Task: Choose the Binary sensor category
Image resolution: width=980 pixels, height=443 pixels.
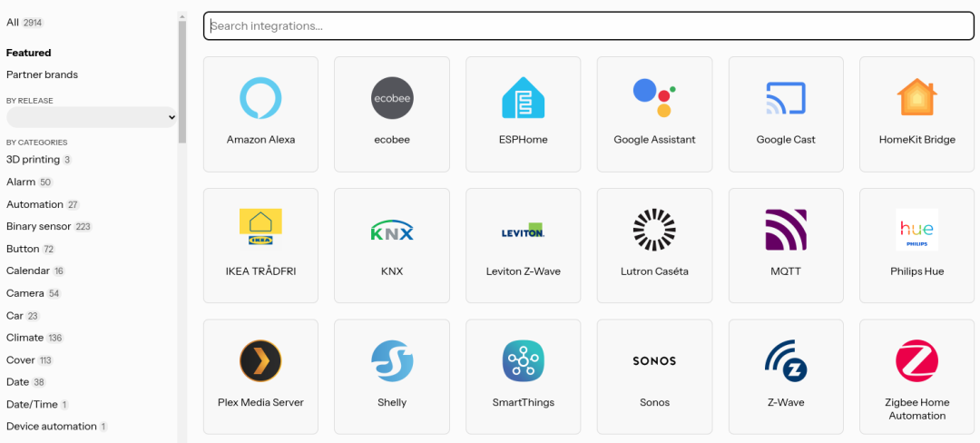Action: [x=49, y=226]
